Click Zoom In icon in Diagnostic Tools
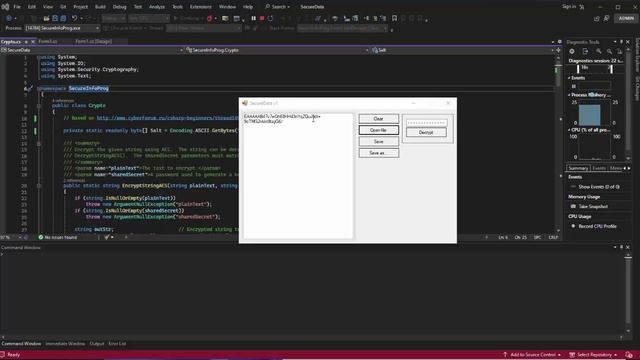 pos(599,51)
